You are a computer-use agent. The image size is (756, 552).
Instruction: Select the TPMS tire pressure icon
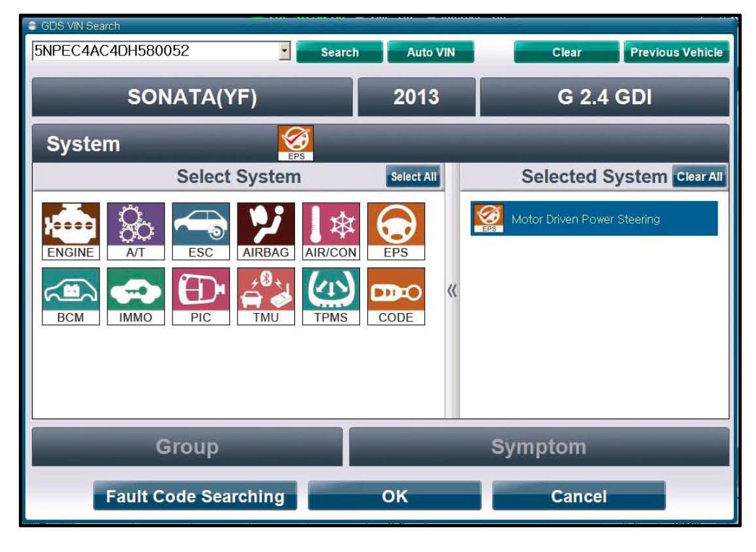(331, 296)
